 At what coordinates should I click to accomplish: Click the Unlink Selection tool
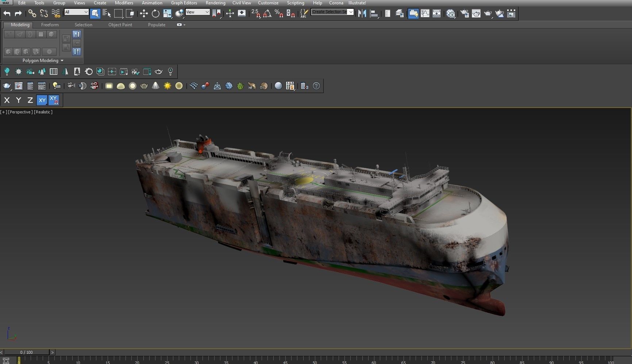44,13
